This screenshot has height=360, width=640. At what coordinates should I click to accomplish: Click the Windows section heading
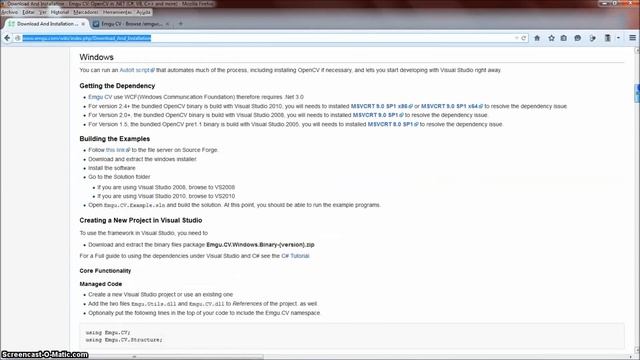96,57
